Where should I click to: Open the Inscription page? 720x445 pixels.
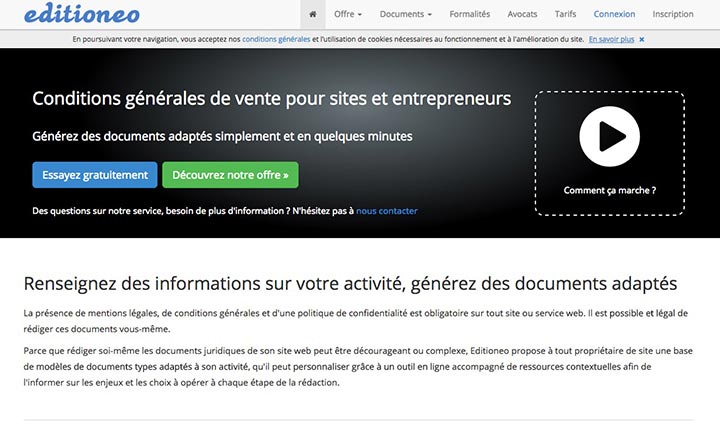672,15
